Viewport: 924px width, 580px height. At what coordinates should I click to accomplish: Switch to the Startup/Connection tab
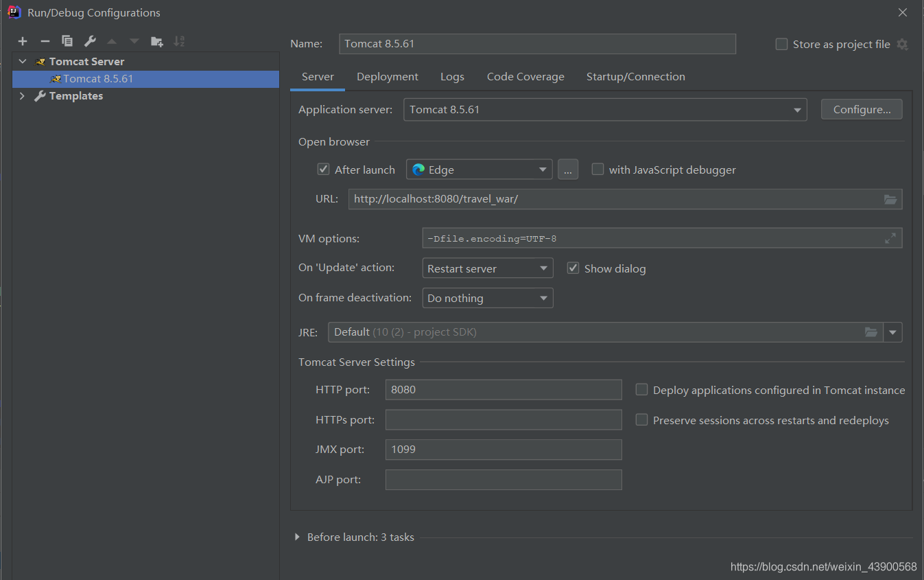(636, 77)
